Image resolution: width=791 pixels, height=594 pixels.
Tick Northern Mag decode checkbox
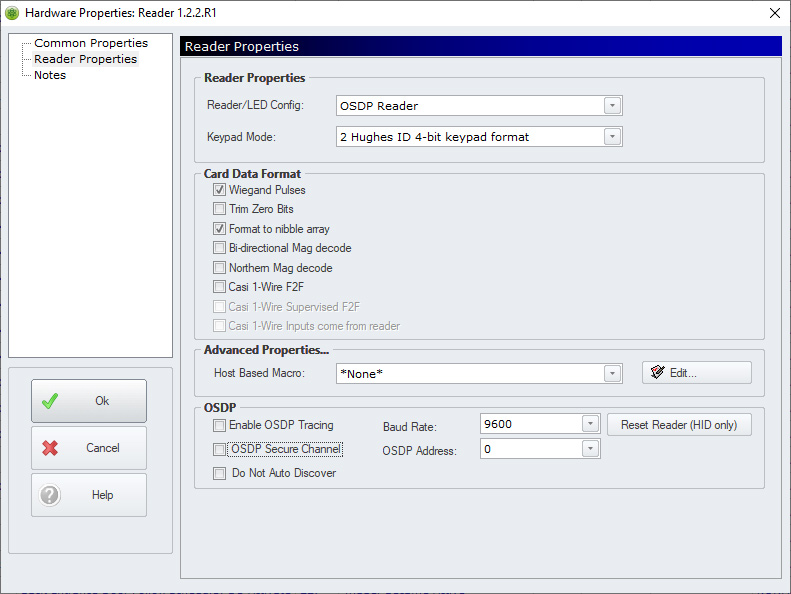click(x=219, y=267)
